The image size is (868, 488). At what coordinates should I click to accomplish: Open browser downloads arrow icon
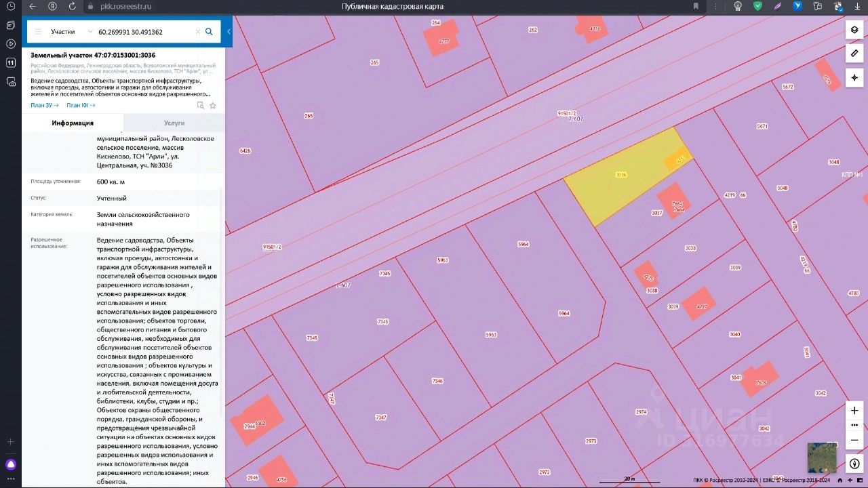[858, 6]
